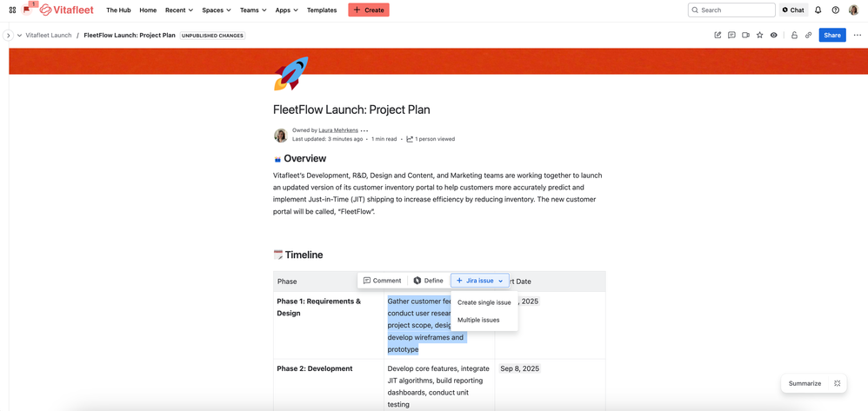Star this page as favorite

[x=759, y=35]
